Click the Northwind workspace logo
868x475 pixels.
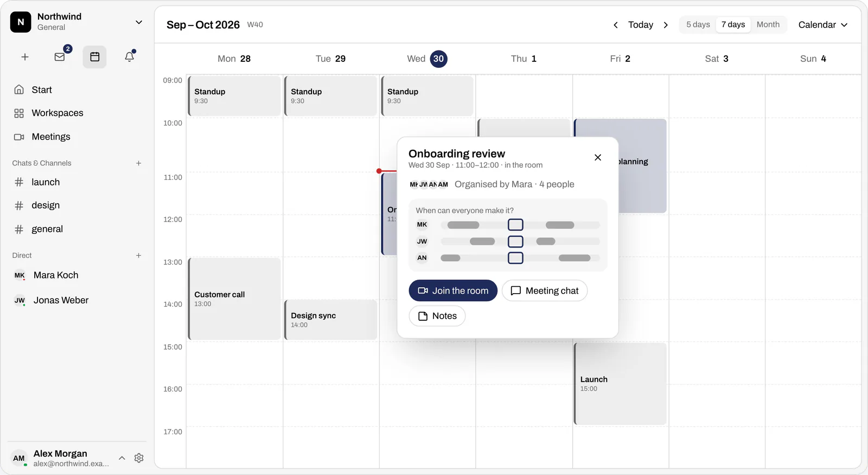21,22
